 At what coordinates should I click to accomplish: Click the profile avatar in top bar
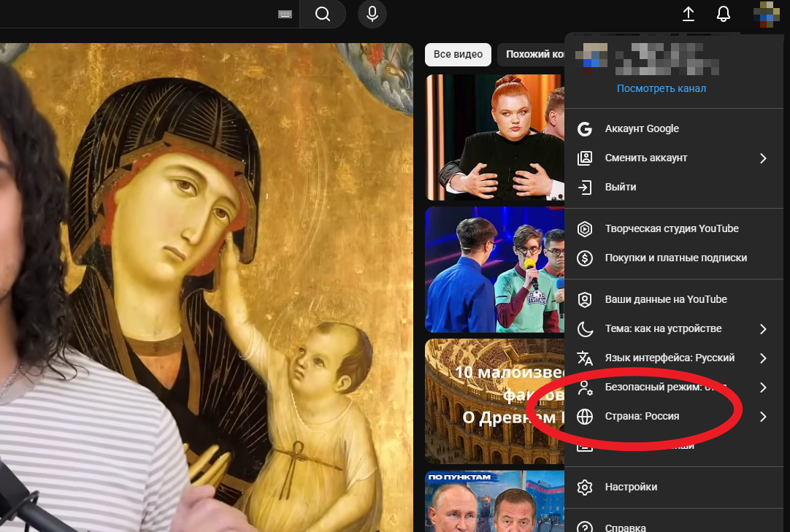click(x=767, y=14)
